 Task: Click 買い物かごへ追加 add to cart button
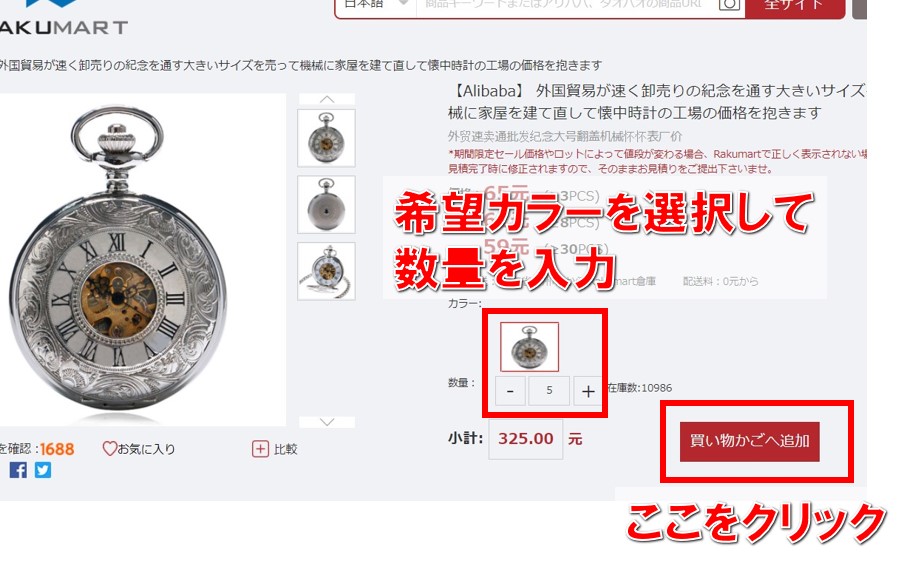coord(750,442)
